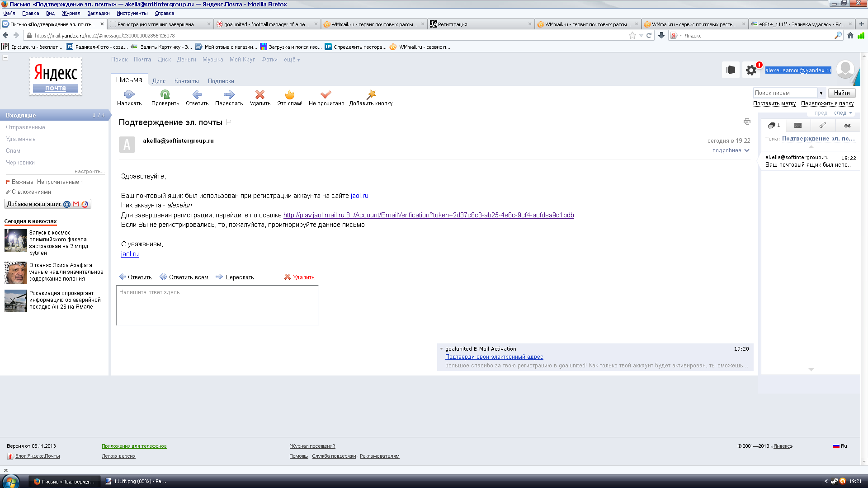
Task: Open the settings gear icon
Action: coord(751,70)
